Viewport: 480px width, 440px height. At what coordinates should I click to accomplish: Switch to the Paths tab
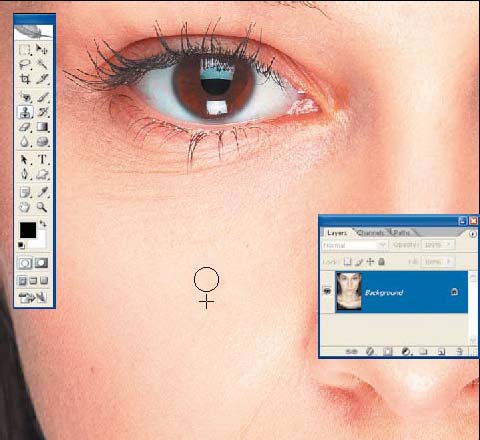[401, 233]
